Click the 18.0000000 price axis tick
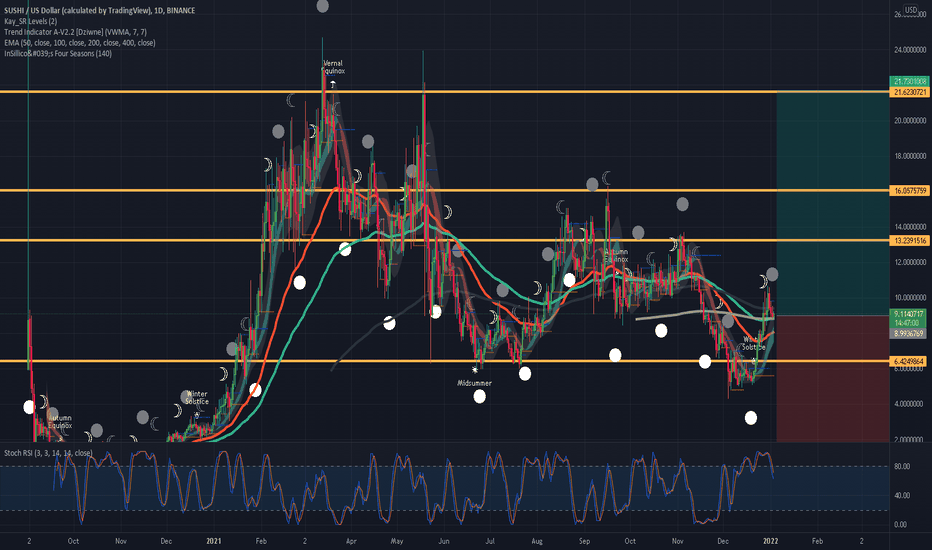 click(x=910, y=156)
